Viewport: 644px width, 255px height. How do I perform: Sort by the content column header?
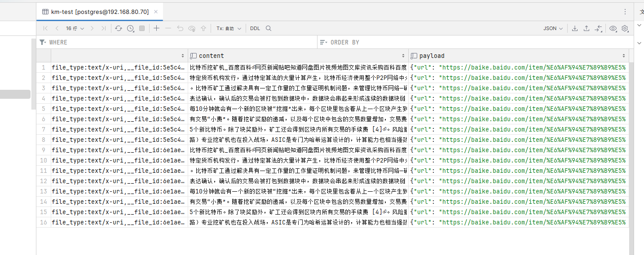[211, 56]
